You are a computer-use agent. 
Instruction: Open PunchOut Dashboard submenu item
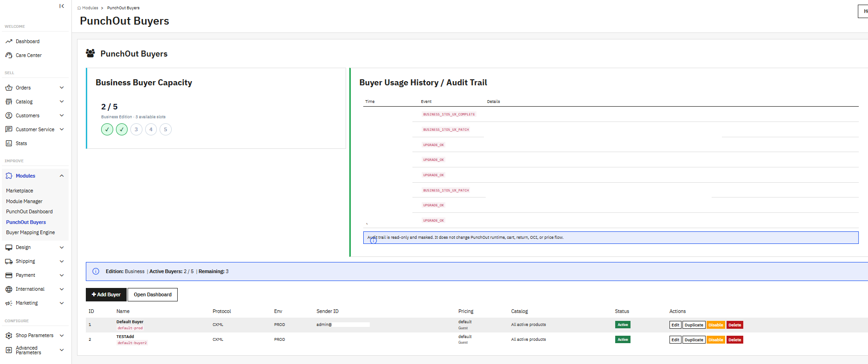tap(29, 211)
